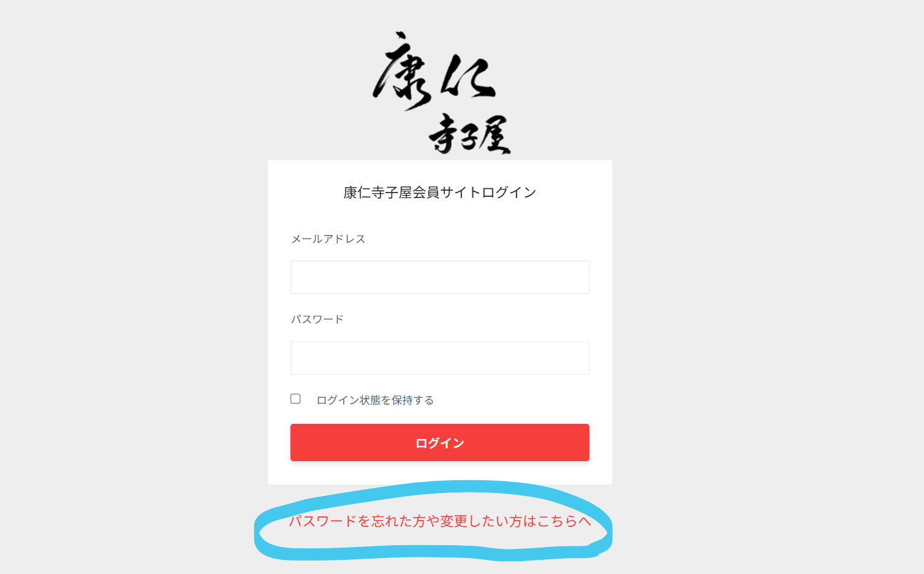Click the 変更したい方はこちらへ link text
The width and height of the screenshot is (924, 574).
coord(515,521)
